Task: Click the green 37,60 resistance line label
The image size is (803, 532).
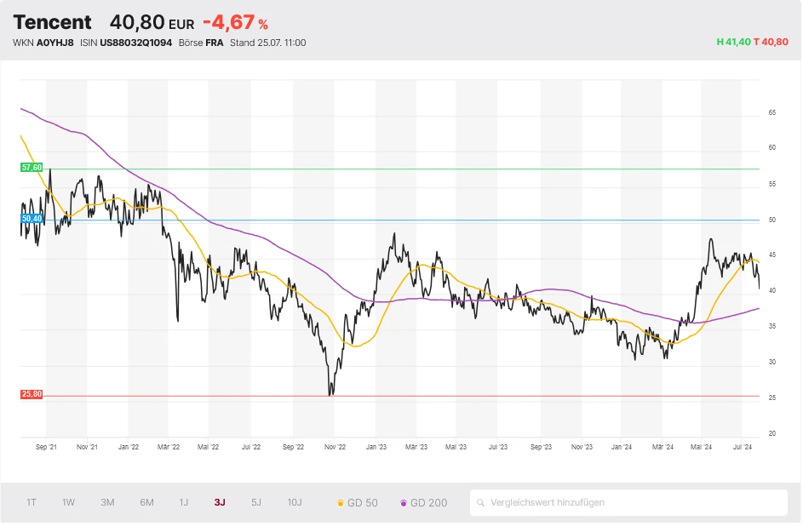Action: pyautogui.click(x=30, y=168)
